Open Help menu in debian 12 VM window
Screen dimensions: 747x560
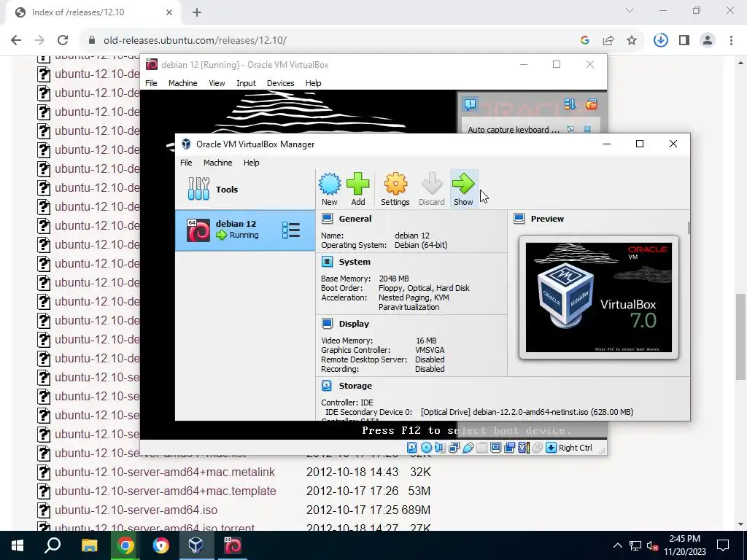[313, 83]
